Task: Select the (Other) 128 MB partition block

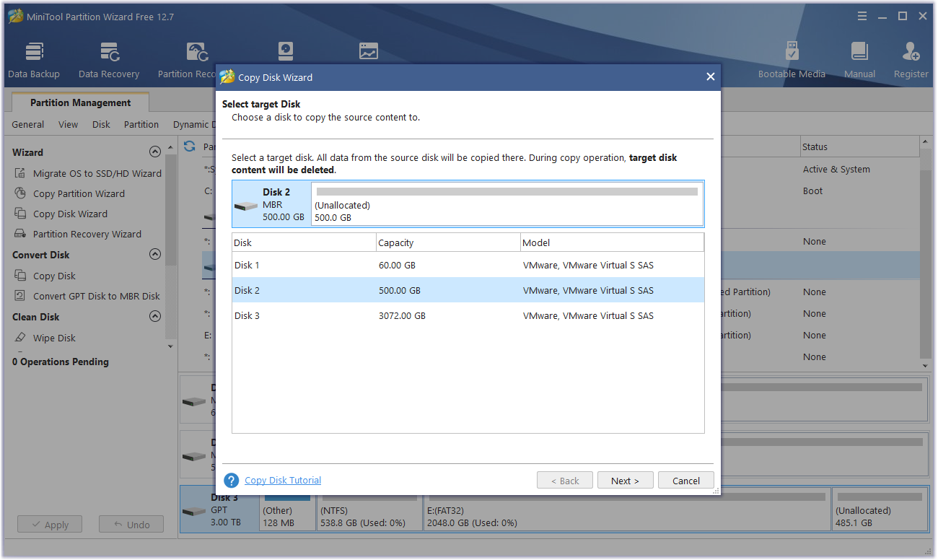Action: point(287,509)
